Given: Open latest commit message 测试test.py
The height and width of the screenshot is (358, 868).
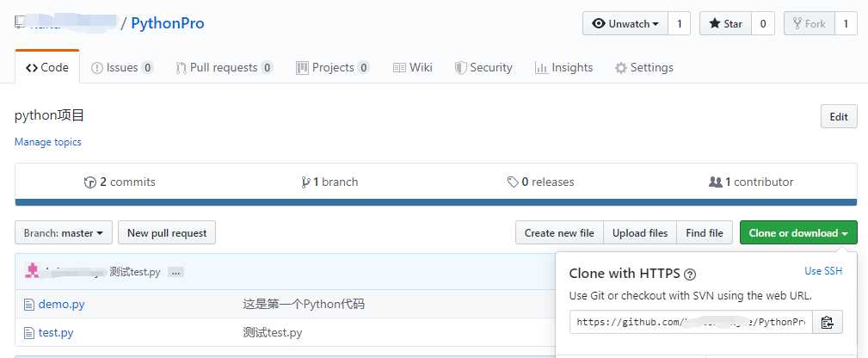Looking at the screenshot, I should [135, 272].
